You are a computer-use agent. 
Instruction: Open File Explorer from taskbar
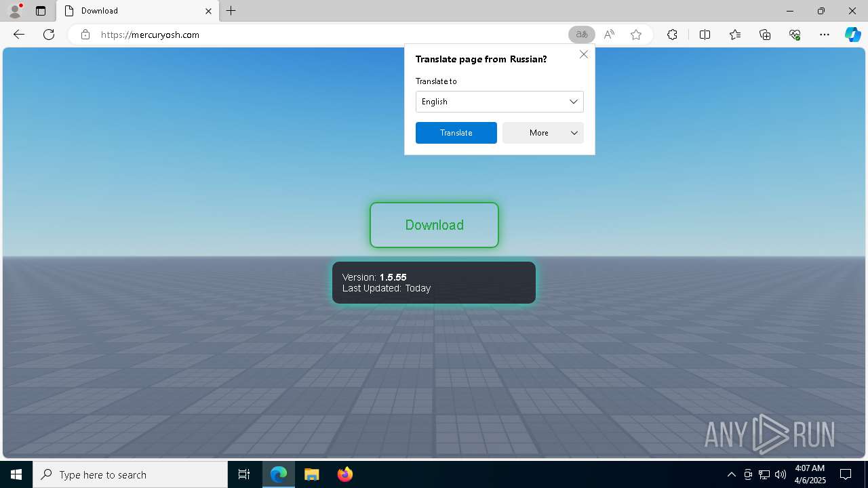pyautogui.click(x=311, y=474)
